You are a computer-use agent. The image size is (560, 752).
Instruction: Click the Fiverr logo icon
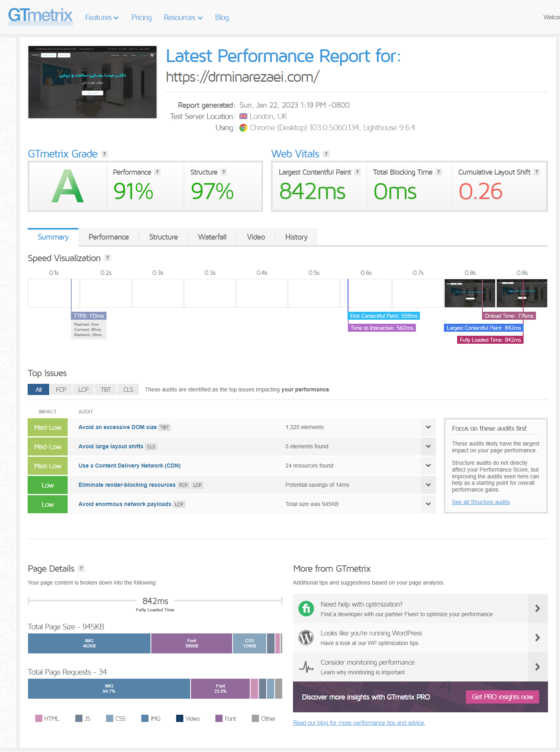[306, 609]
